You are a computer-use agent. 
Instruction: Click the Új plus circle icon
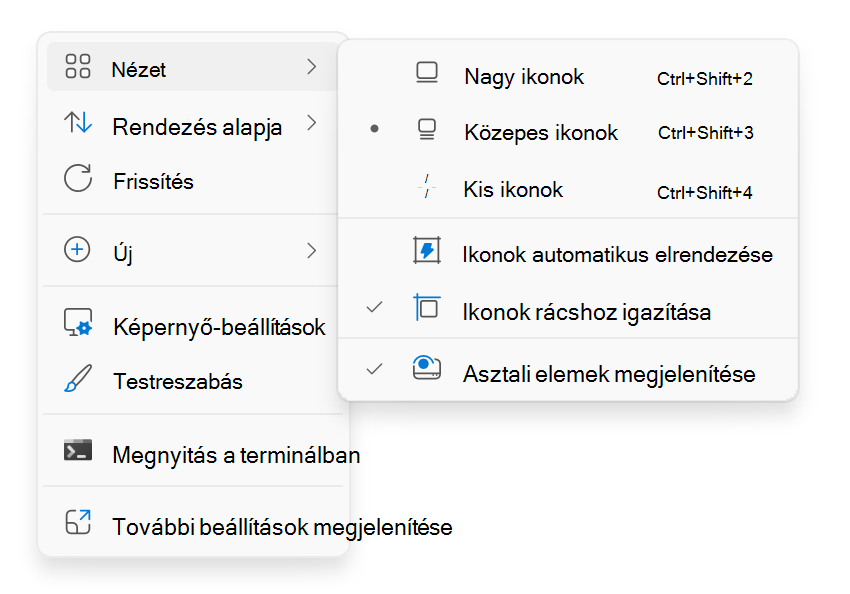[x=78, y=250]
